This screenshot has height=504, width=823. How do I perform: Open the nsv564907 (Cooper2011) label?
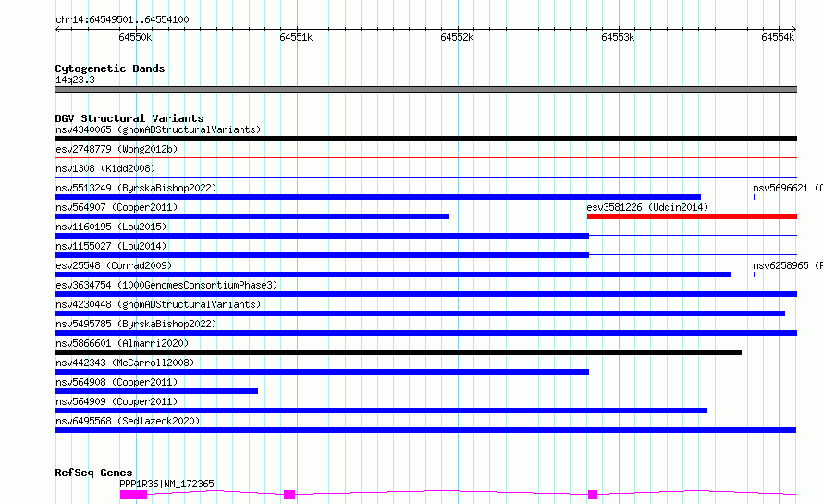(x=117, y=207)
